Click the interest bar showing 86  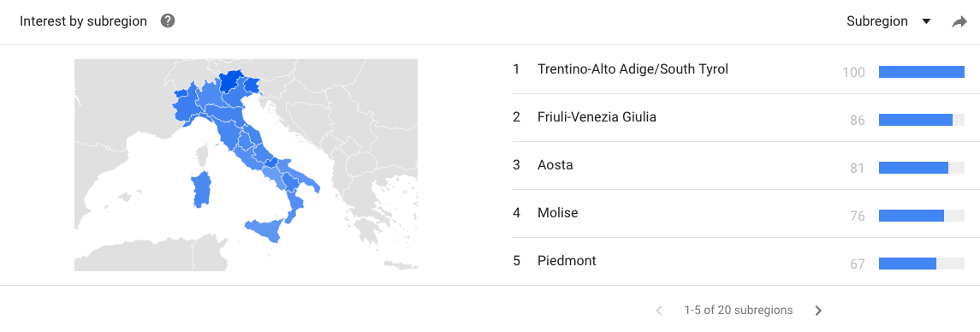tap(921, 120)
